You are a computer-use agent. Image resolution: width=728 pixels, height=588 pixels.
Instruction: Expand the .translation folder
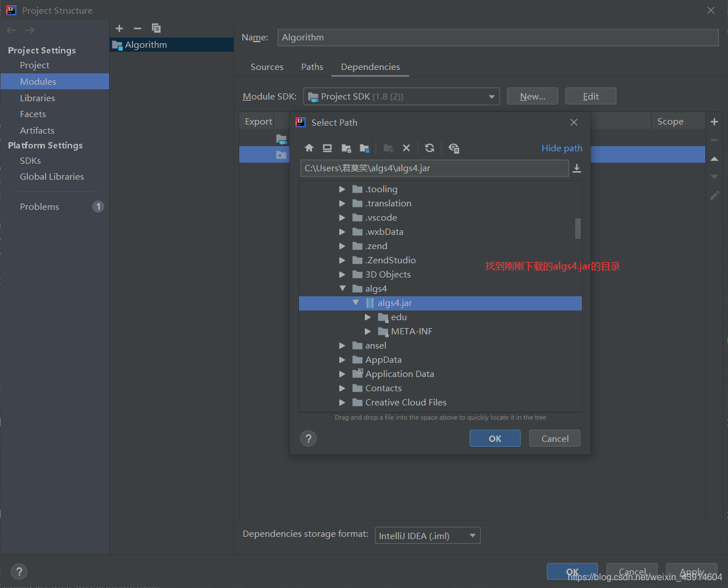[342, 203]
